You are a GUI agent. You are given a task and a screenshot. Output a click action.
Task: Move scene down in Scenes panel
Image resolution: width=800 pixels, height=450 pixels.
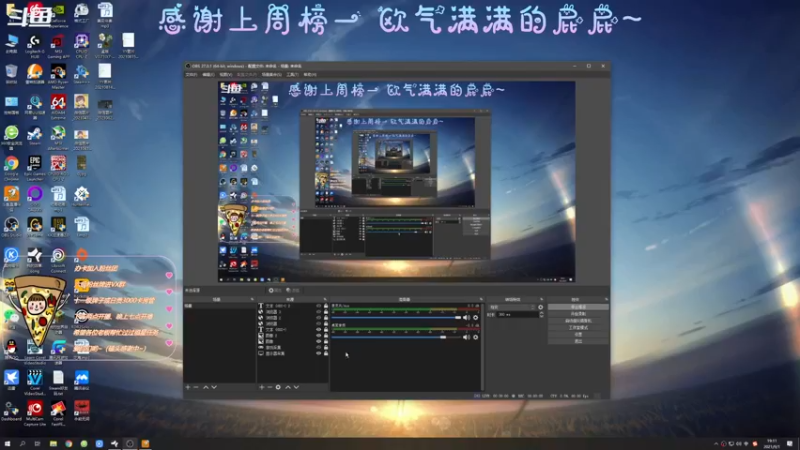click(x=214, y=387)
